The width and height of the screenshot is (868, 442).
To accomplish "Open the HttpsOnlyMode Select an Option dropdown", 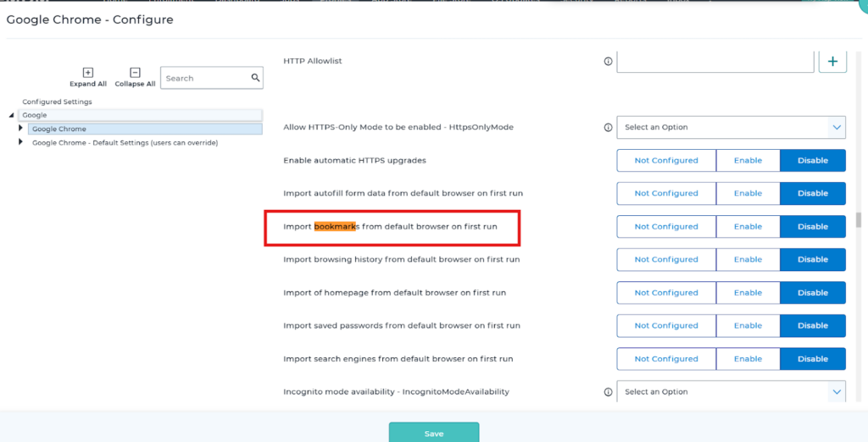I will [731, 127].
